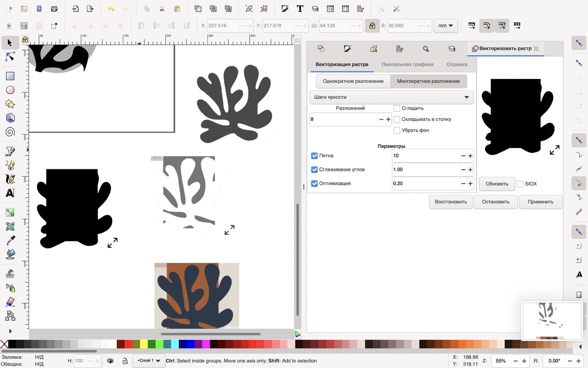The width and height of the screenshot is (588, 368).
Task: Toggle the width-height lock icon
Action: [x=372, y=26]
